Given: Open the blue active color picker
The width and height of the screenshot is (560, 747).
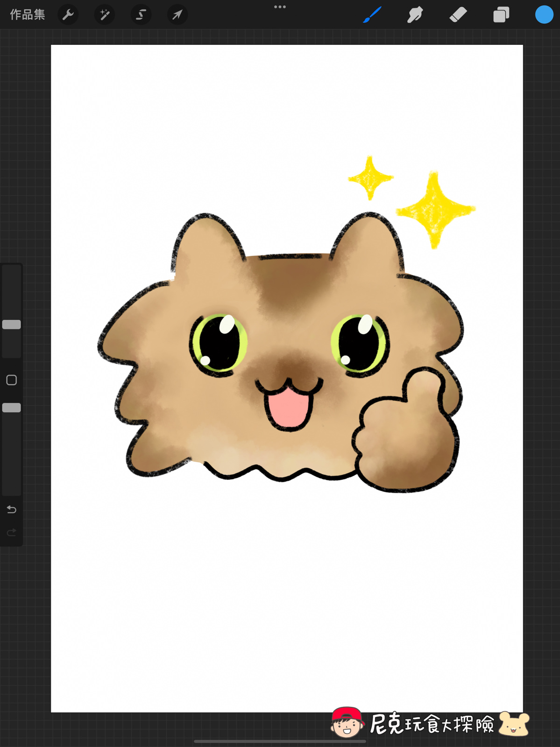Looking at the screenshot, I should [544, 14].
